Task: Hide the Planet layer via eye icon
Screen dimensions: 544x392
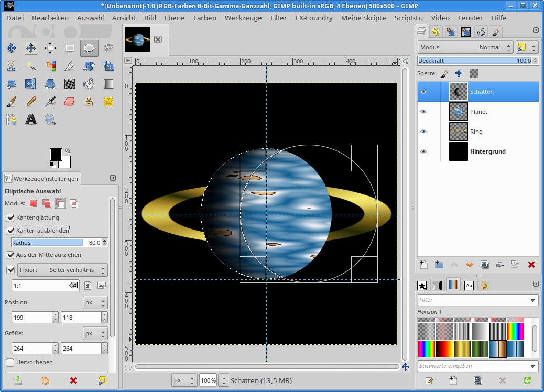Action: (423, 112)
